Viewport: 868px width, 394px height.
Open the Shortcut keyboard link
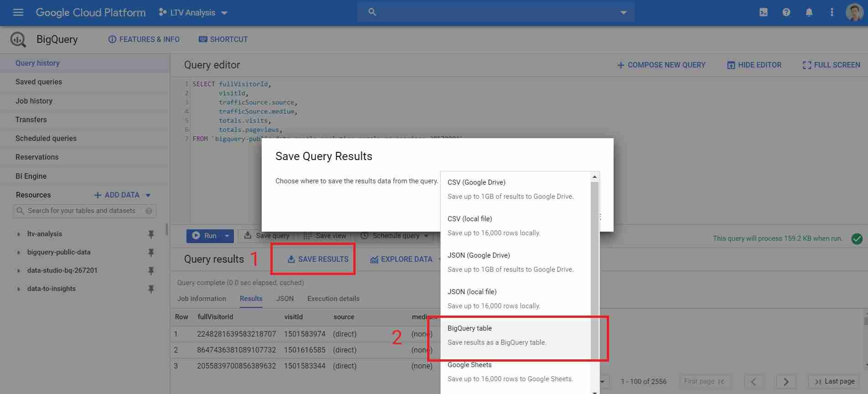click(x=223, y=39)
